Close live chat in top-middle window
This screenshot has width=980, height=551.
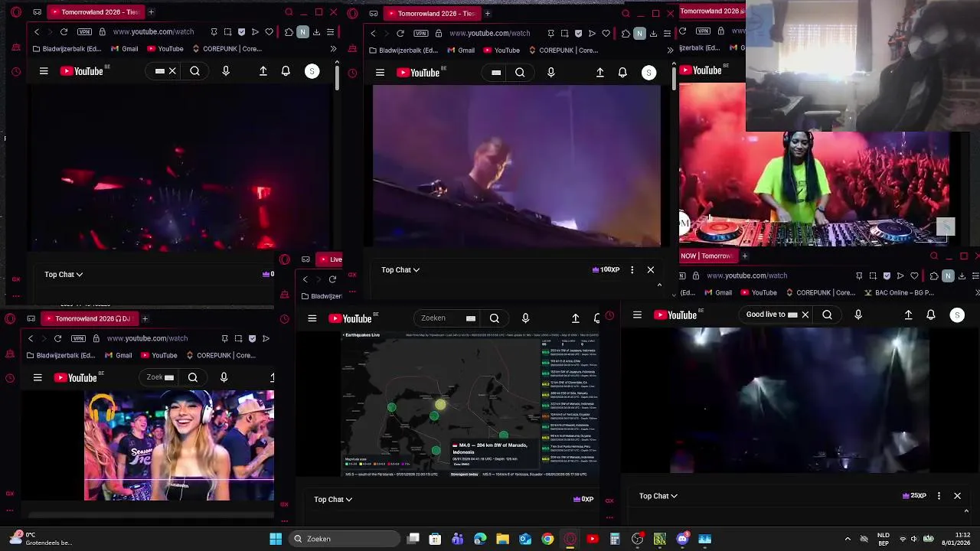coord(651,269)
